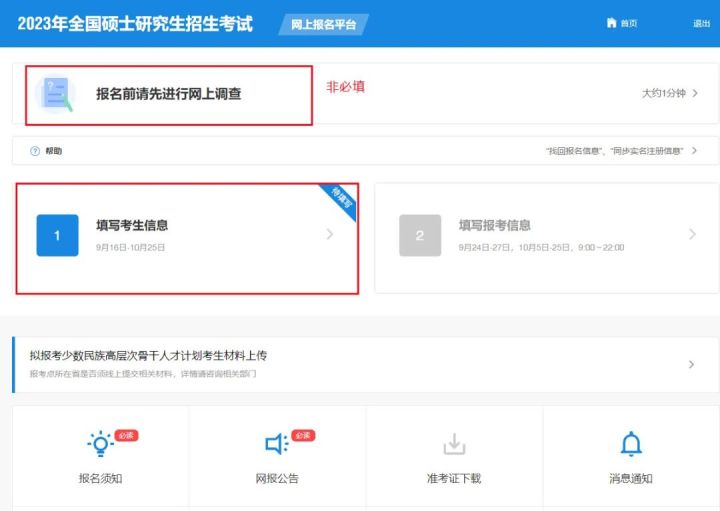Click the download icon for 准考证下载
The width and height of the screenshot is (720, 511).
point(454,444)
